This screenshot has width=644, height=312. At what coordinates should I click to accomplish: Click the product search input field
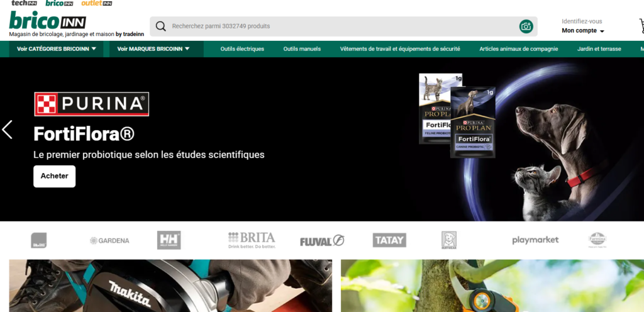tap(343, 26)
